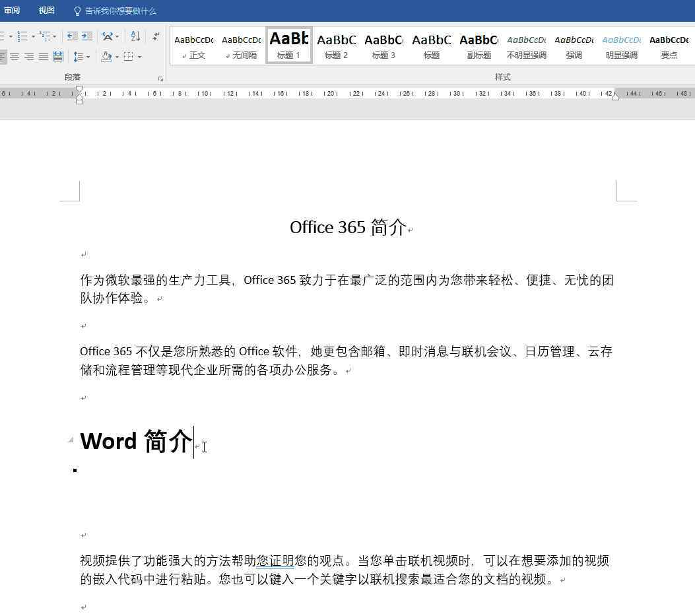Toggle center alignment
This screenshot has height=616, width=695.
tap(15, 57)
